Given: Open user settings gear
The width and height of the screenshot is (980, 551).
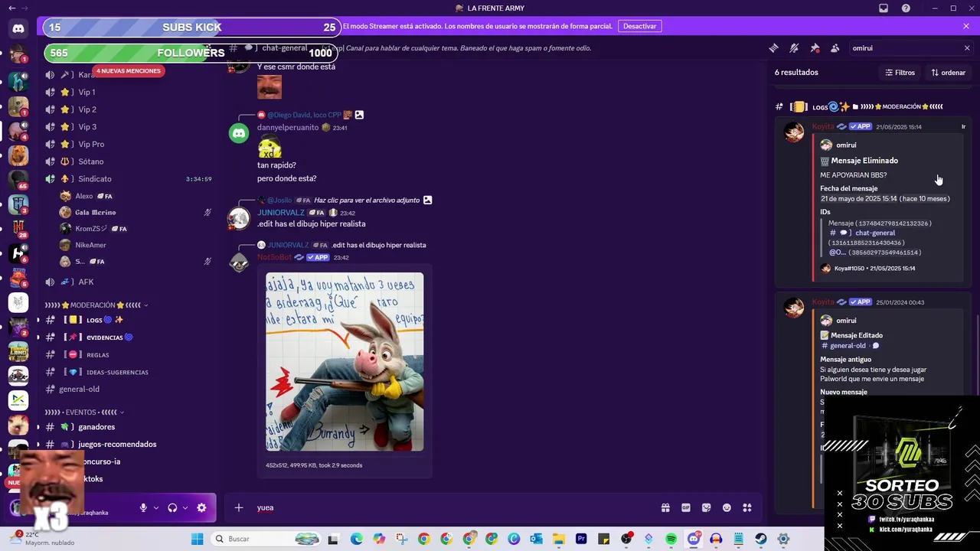Looking at the screenshot, I should (x=201, y=507).
